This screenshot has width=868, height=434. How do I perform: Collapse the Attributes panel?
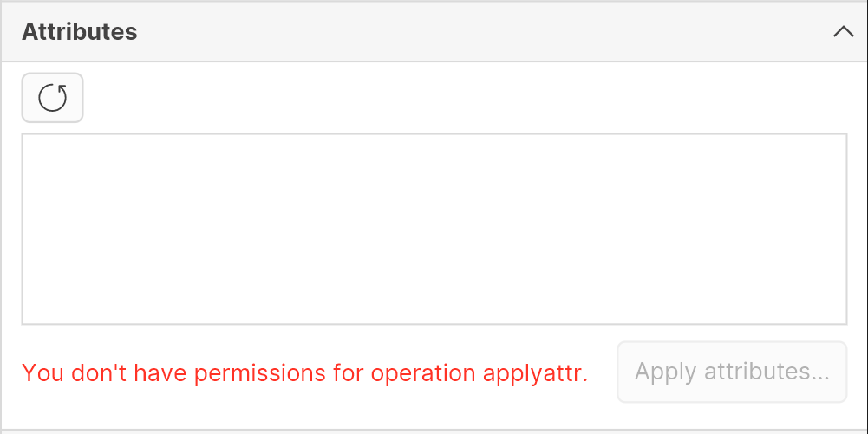click(843, 32)
